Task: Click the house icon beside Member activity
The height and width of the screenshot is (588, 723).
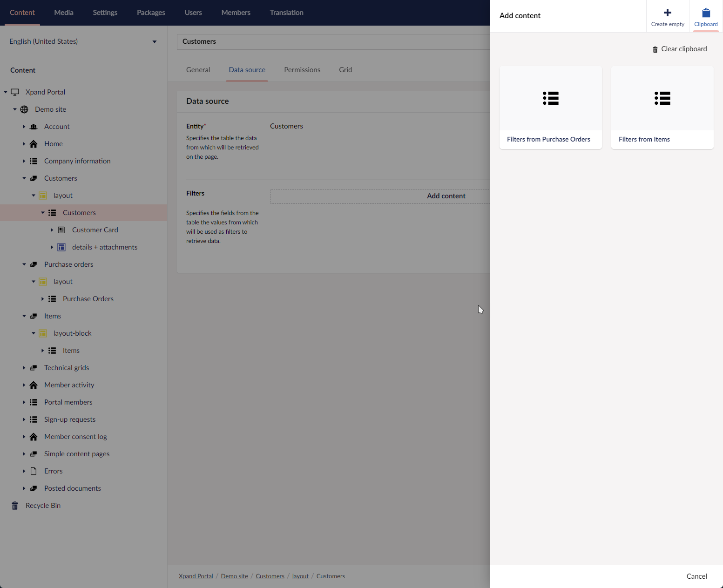Action: pos(34,385)
